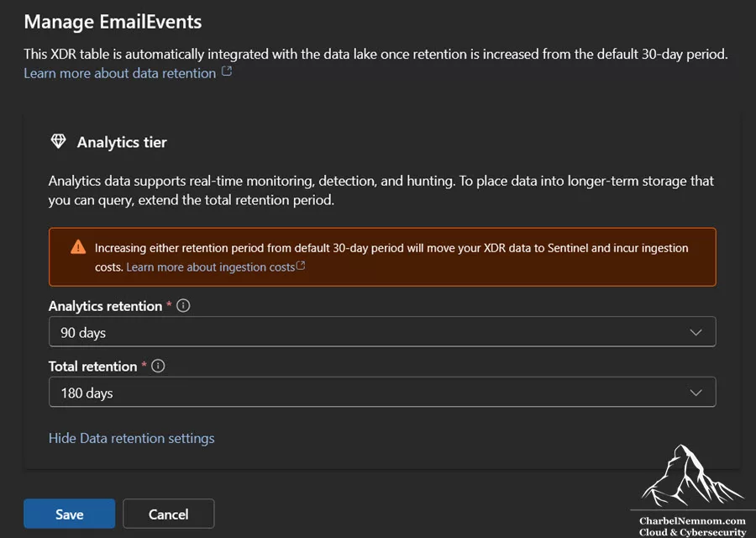Image resolution: width=756 pixels, height=538 pixels.
Task: Click the orange warning triangle icon
Action: pos(78,247)
